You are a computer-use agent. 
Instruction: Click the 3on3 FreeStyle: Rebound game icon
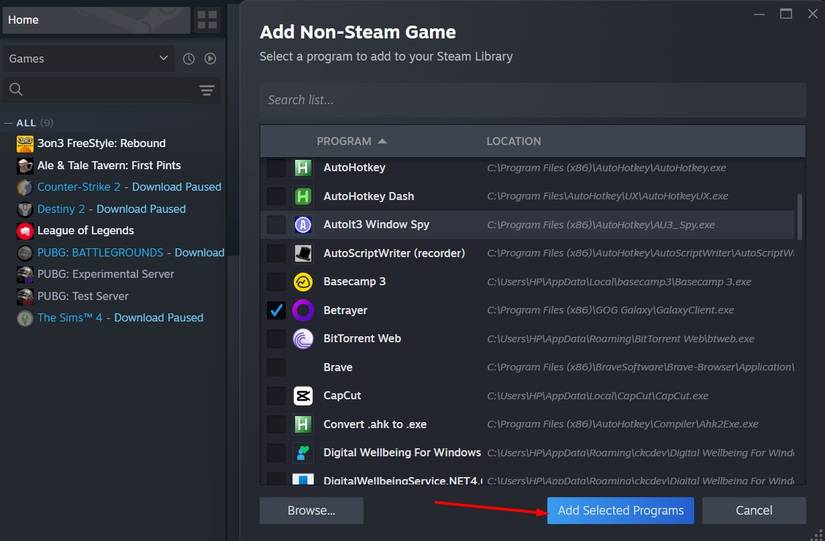(x=25, y=144)
